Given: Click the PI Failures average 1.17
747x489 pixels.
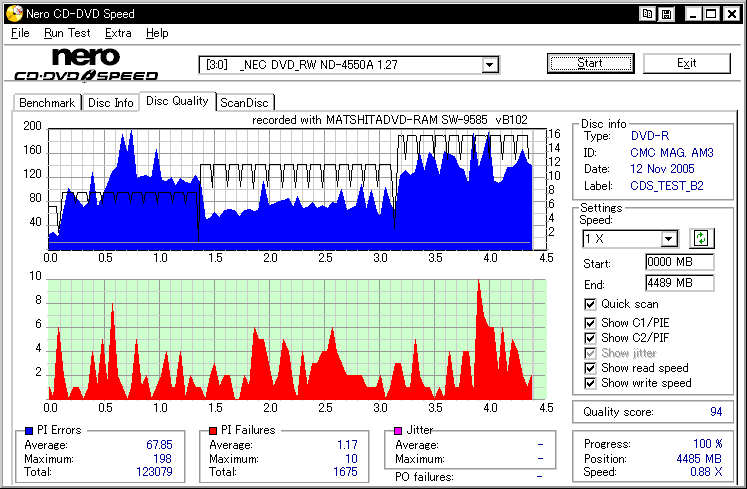Looking at the screenshot, I should (347, 445).
